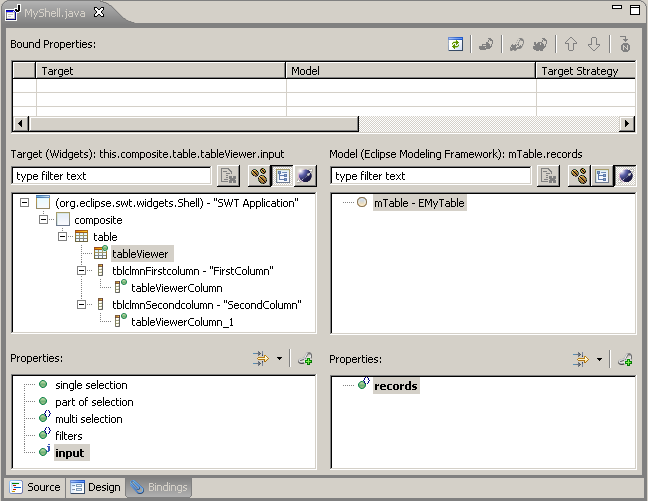Screen dimensions: 648x501
Task: Select the SWT Application shell item
Action: [176, 203]
